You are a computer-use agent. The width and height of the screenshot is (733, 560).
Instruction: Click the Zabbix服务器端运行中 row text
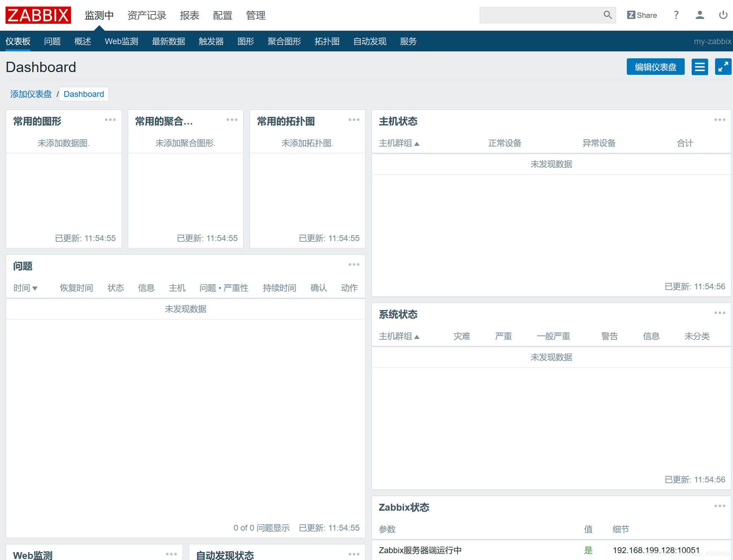pos(420,550)
